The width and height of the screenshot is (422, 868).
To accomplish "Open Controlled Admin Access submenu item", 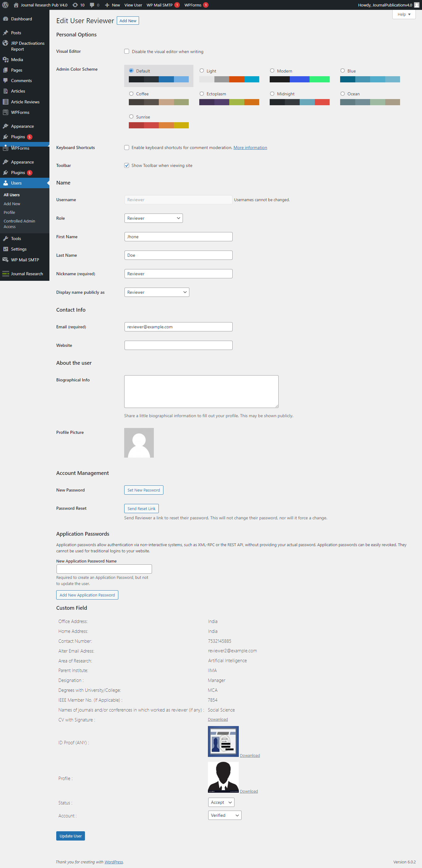I will pos(19,224).
